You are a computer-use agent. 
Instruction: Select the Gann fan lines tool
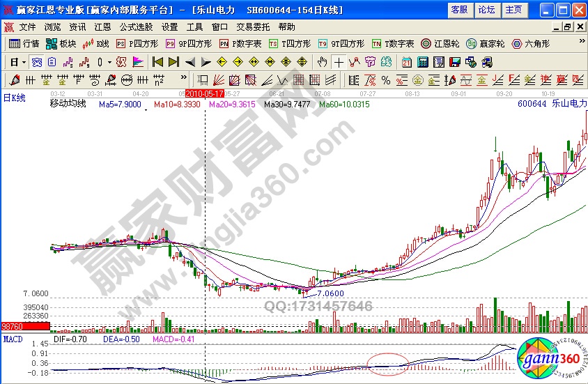click(x=218, y=80)
